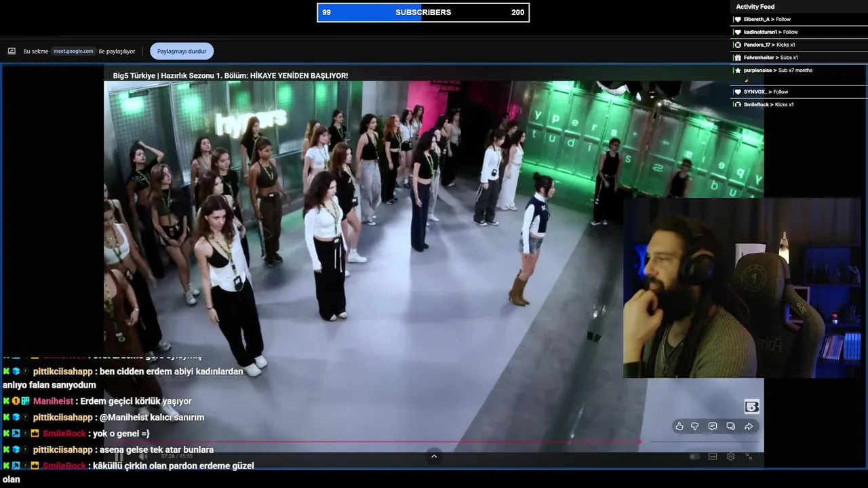Click SmileRock on the 'kâküllü çirkin' message
Screen dimensions: 868x488
pos(64,466)
